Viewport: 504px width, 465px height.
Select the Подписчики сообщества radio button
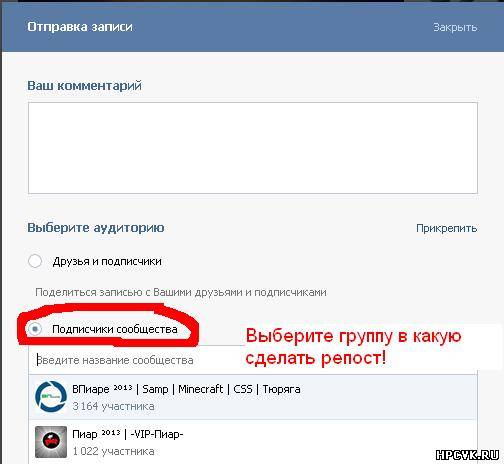35,329
